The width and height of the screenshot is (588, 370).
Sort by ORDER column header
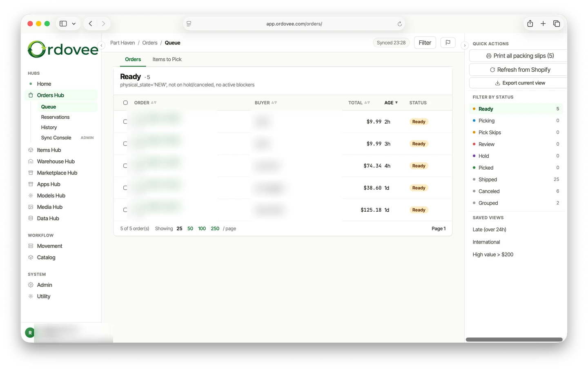(145, 103)
